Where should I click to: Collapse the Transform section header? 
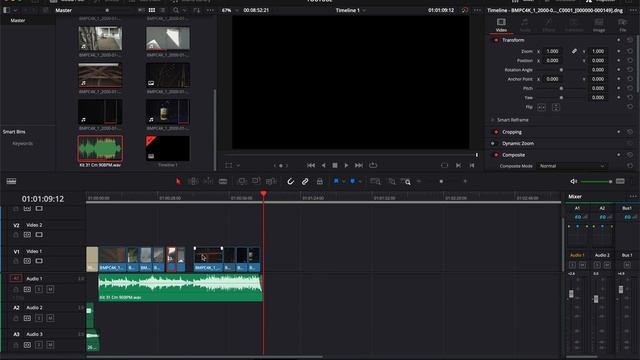tap(513, 40)
